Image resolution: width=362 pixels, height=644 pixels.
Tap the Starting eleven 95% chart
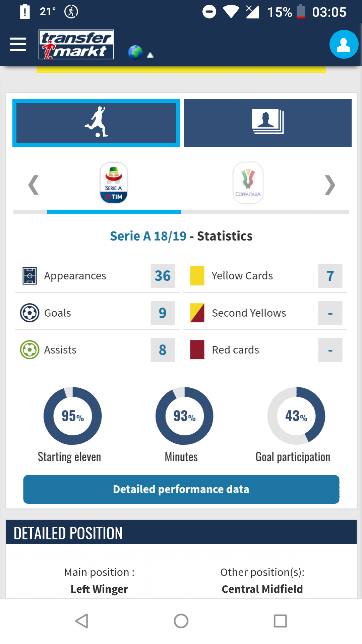click(x=73, y=416)
